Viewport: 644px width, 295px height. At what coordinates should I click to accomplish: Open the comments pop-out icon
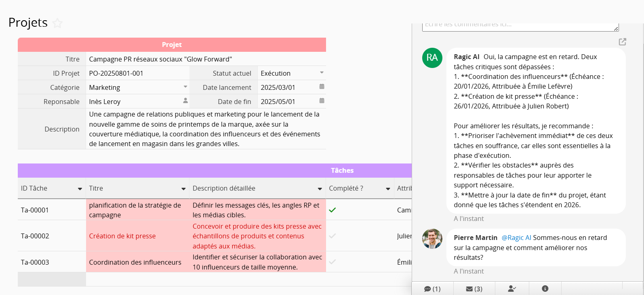pos(622,42)
